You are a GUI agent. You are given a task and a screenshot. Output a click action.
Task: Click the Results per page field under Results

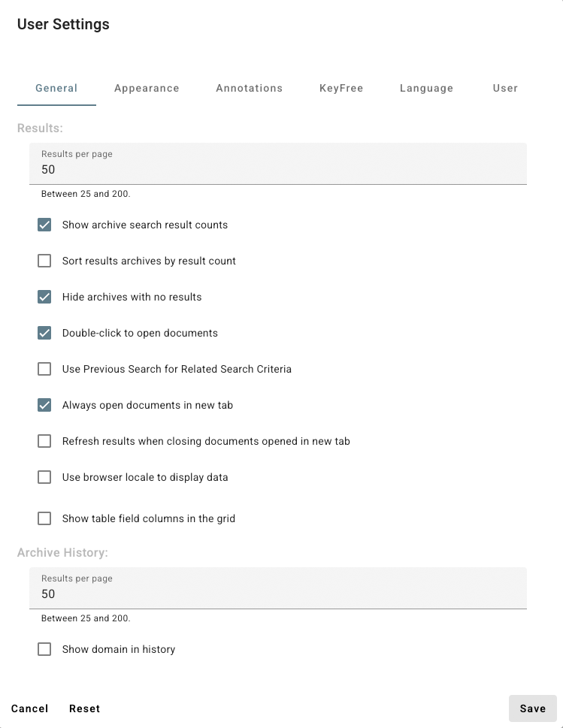click(x=278, y=169)
